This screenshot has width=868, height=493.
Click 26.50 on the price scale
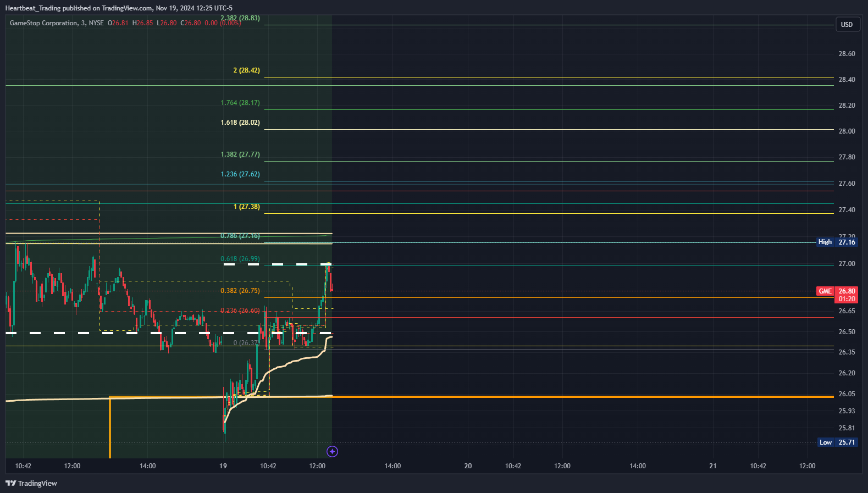(x=847, y=332)
